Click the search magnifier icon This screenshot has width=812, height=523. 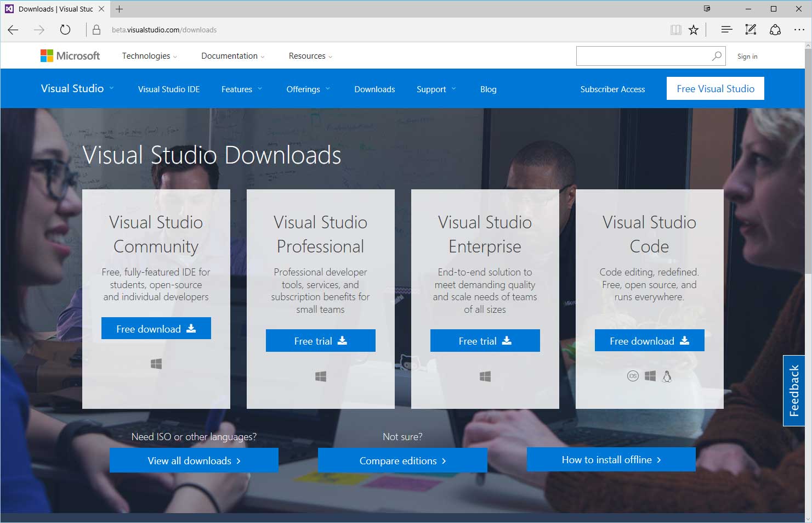click(x=717, y=56)
